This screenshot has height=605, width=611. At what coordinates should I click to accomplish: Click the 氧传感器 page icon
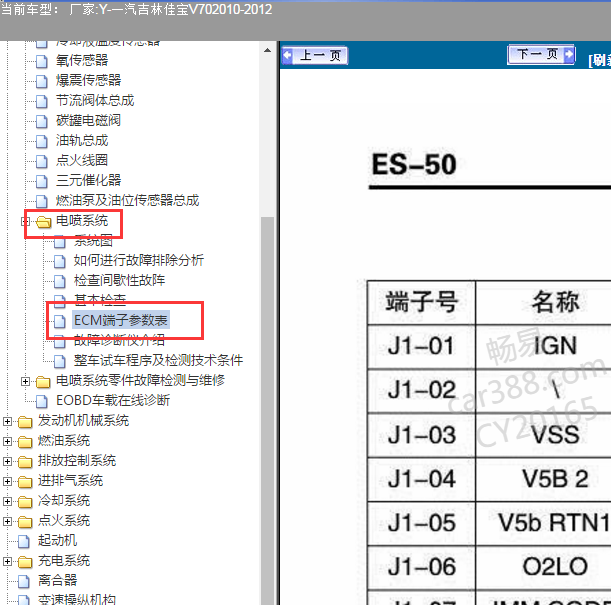pos(42,61)
